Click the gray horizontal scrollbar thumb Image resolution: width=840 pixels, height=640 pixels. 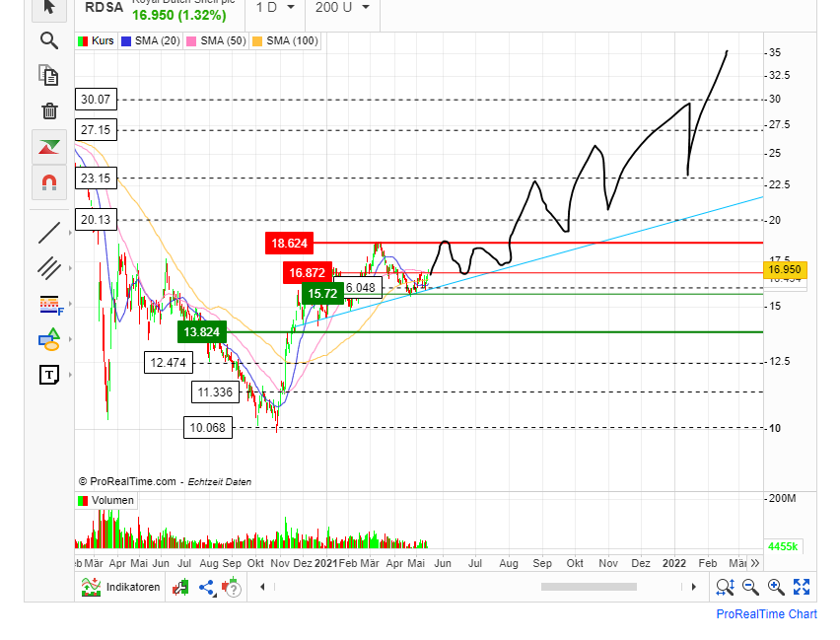tap(589, 587)
